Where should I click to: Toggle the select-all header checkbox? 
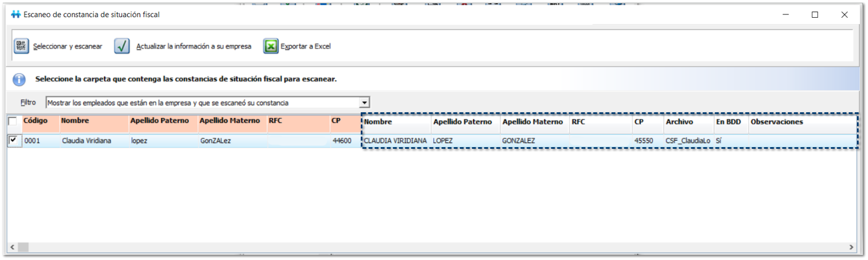click(13, 121)
